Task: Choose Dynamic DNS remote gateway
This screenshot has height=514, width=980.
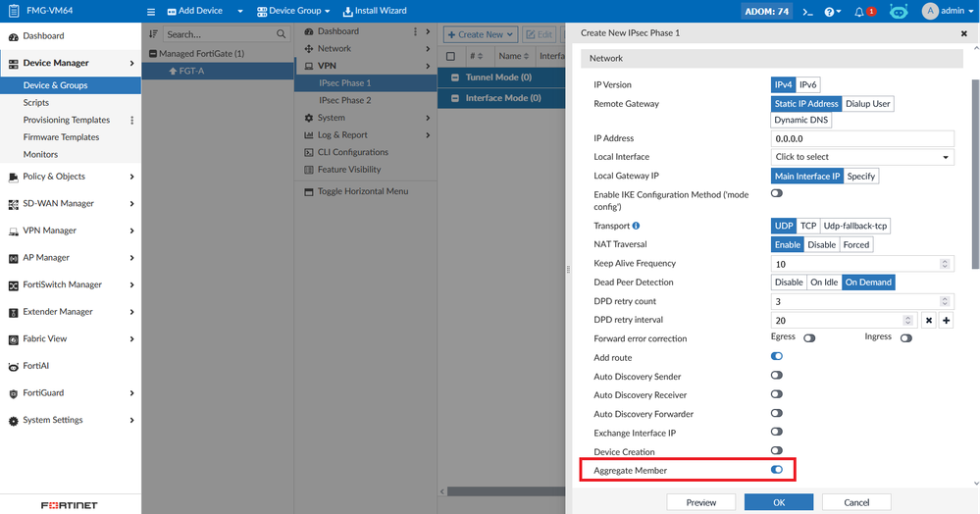Action: (801, 120)
